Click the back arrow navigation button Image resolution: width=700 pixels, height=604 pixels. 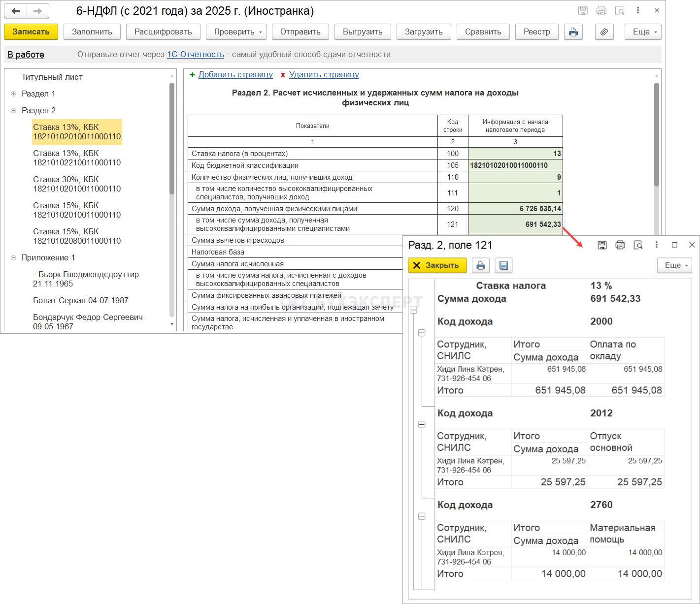(x=16, y=11)
